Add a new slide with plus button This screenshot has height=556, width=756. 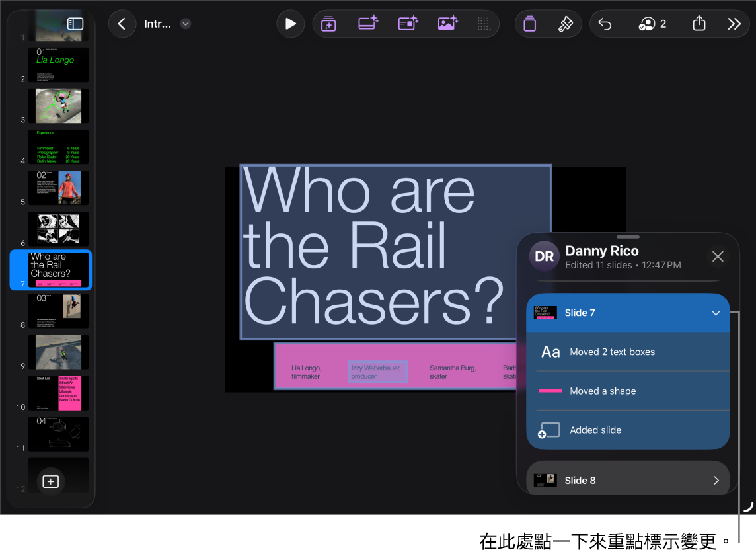51,481
